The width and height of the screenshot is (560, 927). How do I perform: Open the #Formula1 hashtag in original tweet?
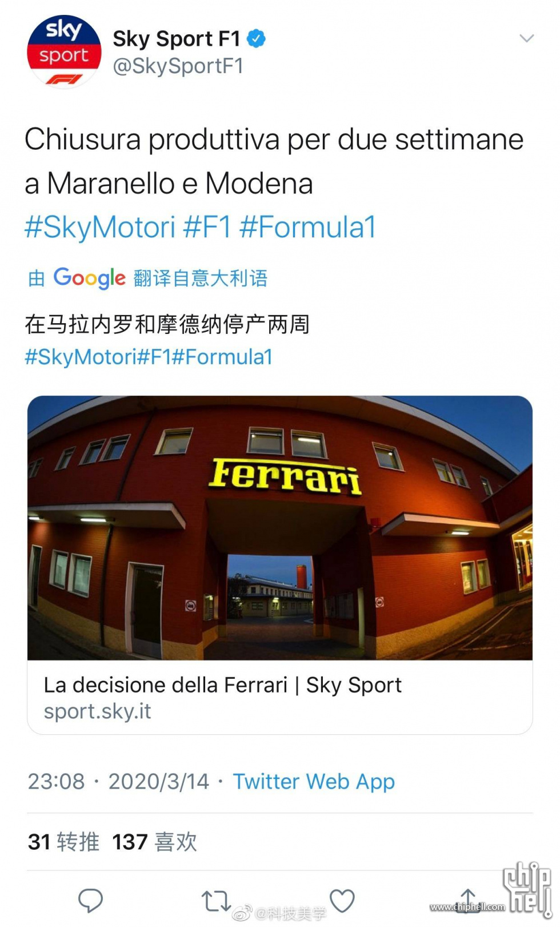(x=307, y=227)
